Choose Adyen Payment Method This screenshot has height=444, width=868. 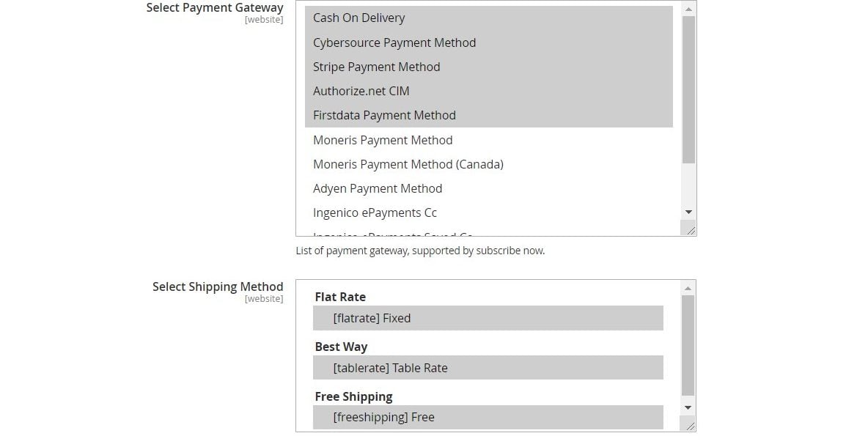(489, 188)
